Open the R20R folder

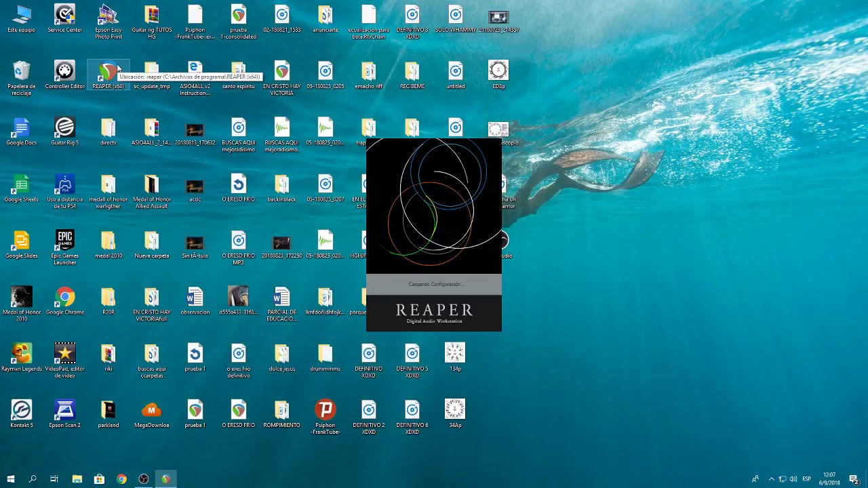click(x=108, y=301)
